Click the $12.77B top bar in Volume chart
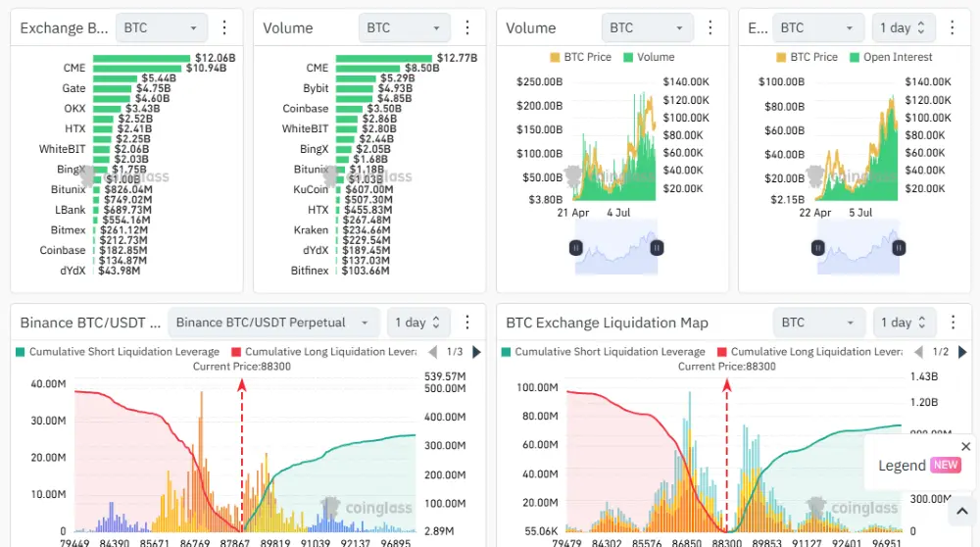This screenshot has width=980, height=547. 384,58
